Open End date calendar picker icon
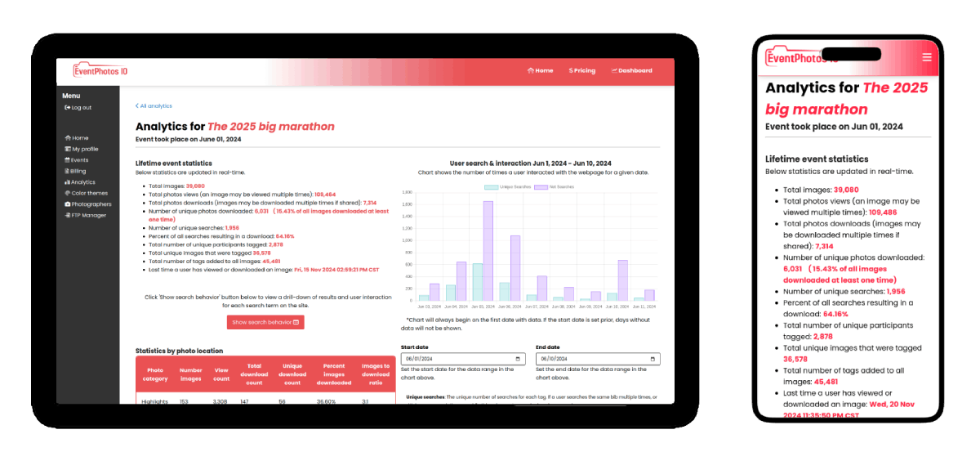The height and width of the screenshot is (461, 980). tap(653, 359)
